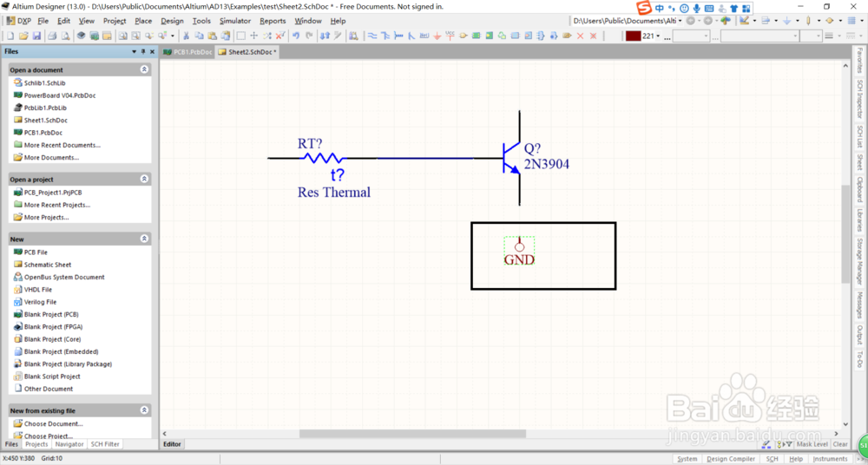The height and width of the screenshot is (465, 868).
Task: Place port icon in wiring toolbar
Action: (567, 36)
